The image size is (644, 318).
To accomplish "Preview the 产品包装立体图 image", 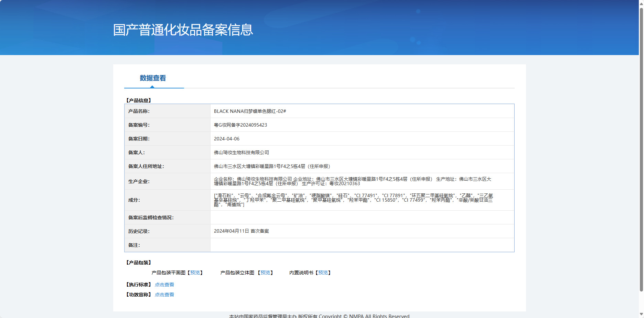I will click(x=265, y=273).
